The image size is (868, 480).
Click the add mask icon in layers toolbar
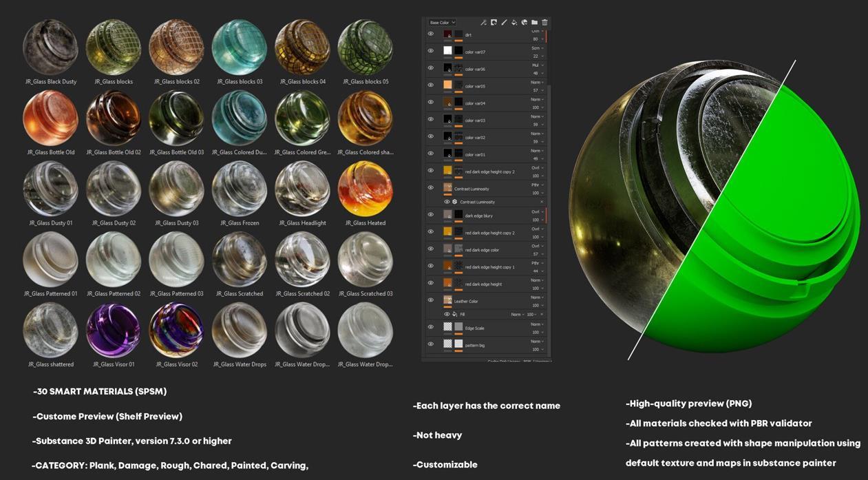(494, 23)
